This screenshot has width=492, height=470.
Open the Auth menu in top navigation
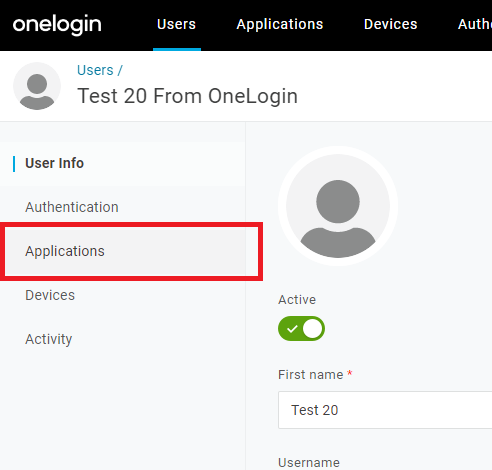(x=475, y=24)
